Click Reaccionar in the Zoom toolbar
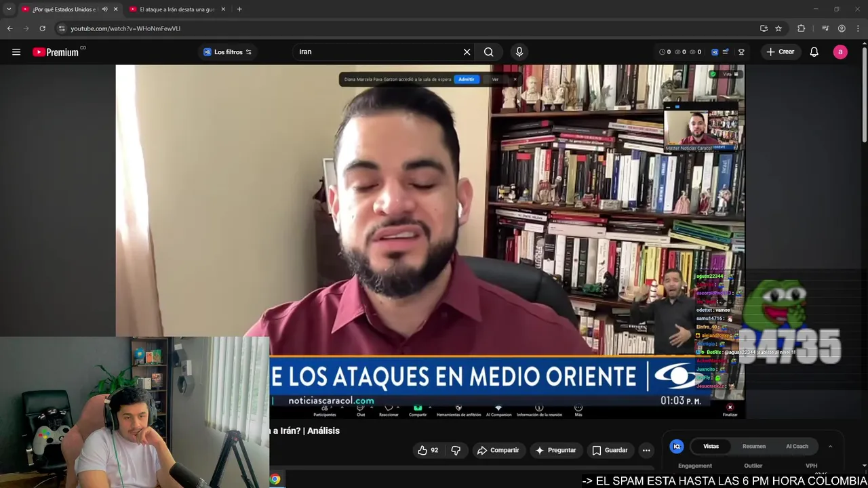Screen dimensions: 868x488 (x=389, y=411)
